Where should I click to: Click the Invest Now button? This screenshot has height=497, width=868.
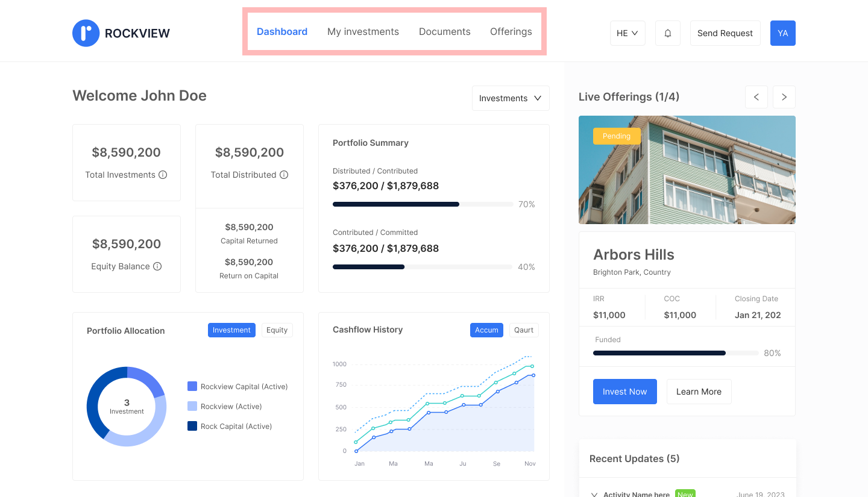pos(625,392)
